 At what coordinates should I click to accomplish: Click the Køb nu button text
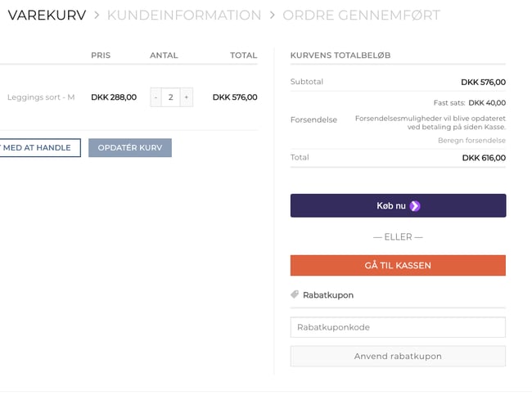[390, 206]
